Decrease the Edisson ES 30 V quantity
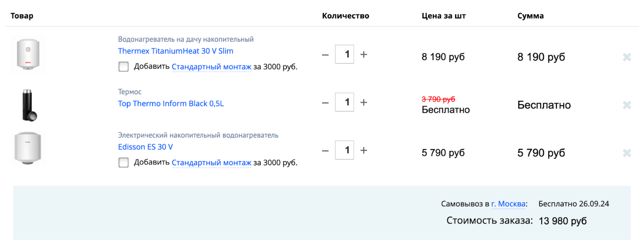Screen dimensions: 644x242 [x=325, y=151]
